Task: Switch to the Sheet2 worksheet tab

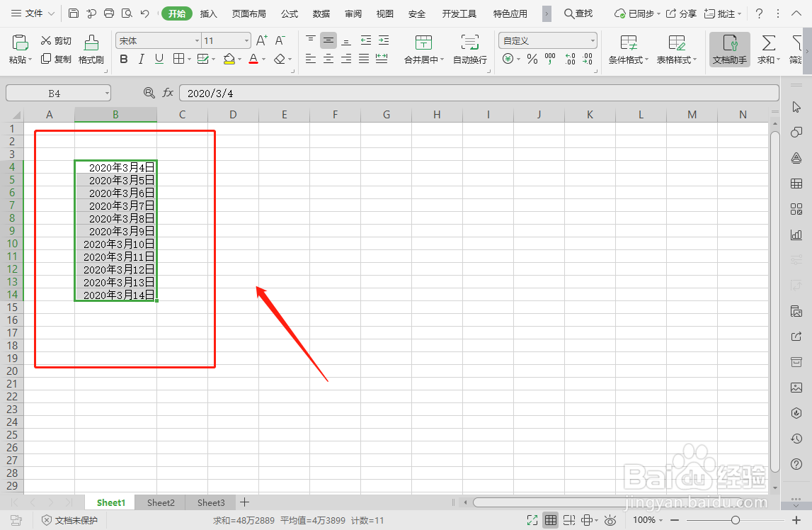Action: (x=160, y=502)
